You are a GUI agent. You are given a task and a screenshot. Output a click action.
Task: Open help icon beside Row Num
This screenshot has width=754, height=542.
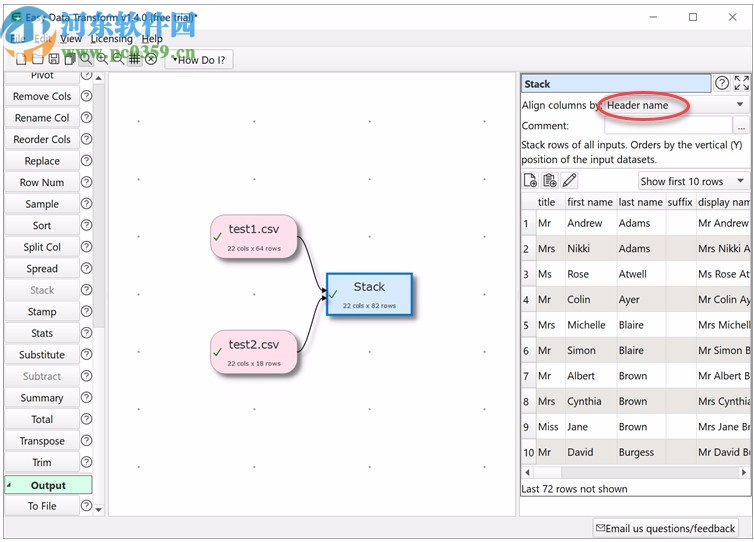[x=86, y=182]
